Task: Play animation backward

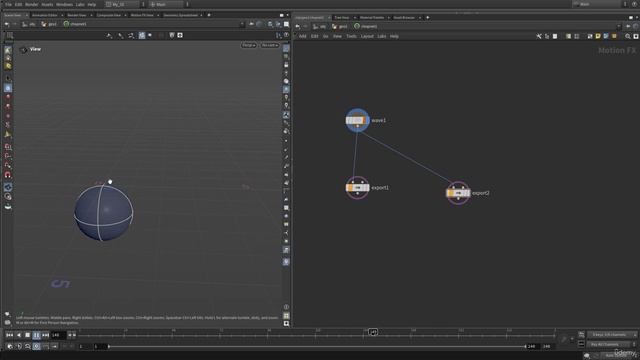Action: pyautogui.click(x=19, y=335)
